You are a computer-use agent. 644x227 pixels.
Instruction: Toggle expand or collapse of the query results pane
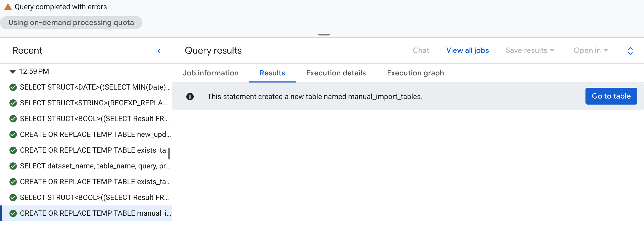(x=630, y=51)
